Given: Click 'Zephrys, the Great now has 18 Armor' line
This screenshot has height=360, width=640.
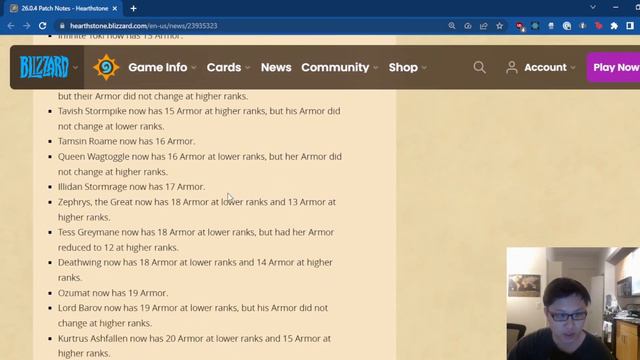Looking at the screenshot, I should (x=197, y=209).
